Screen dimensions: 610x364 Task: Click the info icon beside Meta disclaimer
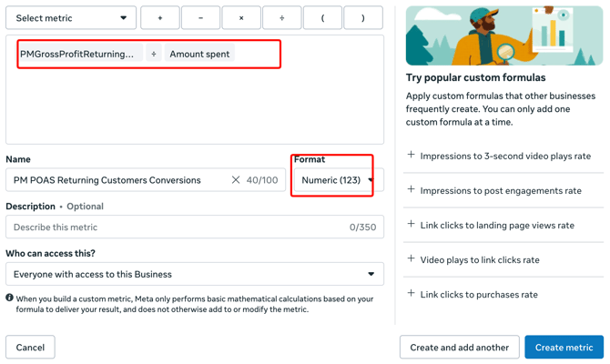point(10,298)
